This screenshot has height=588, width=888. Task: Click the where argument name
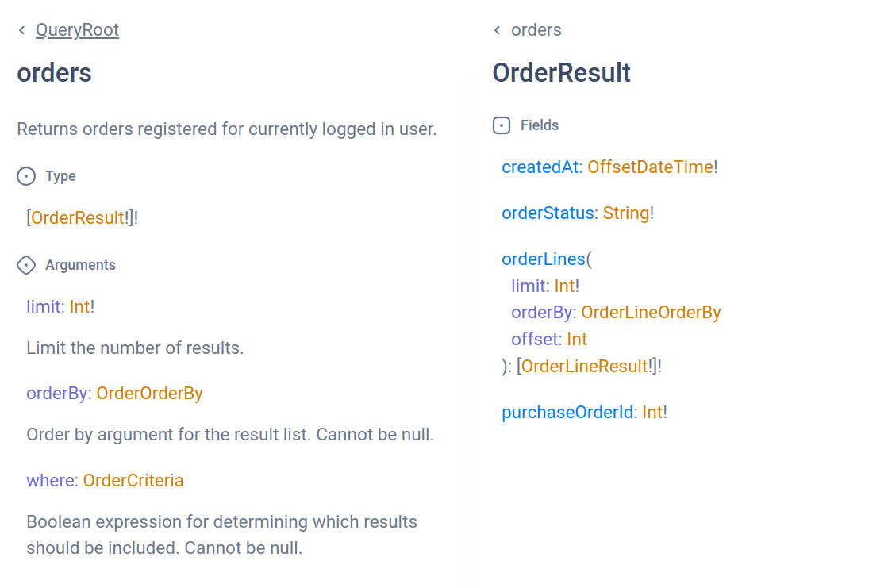click(x=51, y=480)
